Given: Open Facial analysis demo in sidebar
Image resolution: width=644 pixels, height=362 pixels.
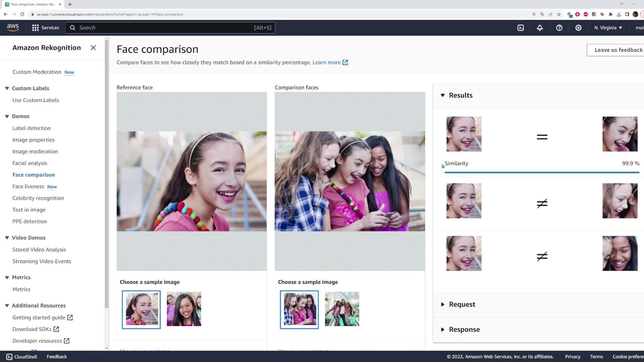Looking at the screenshot, I should pos(30,163).
